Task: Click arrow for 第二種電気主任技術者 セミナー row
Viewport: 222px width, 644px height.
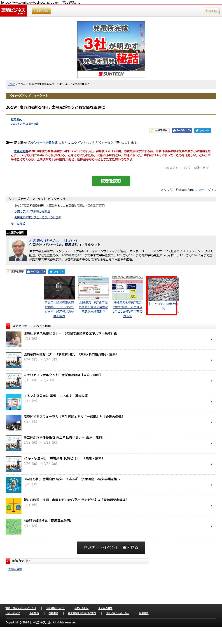Action: (211, 443)
